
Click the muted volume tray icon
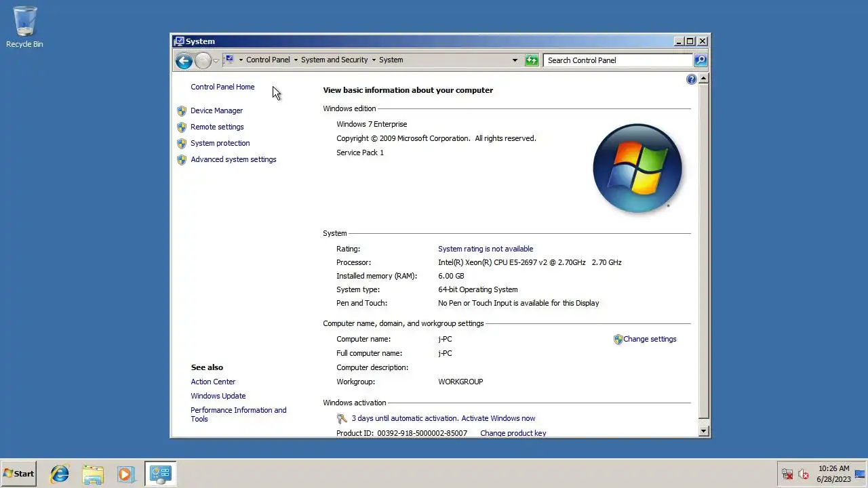tap(804, 474)
